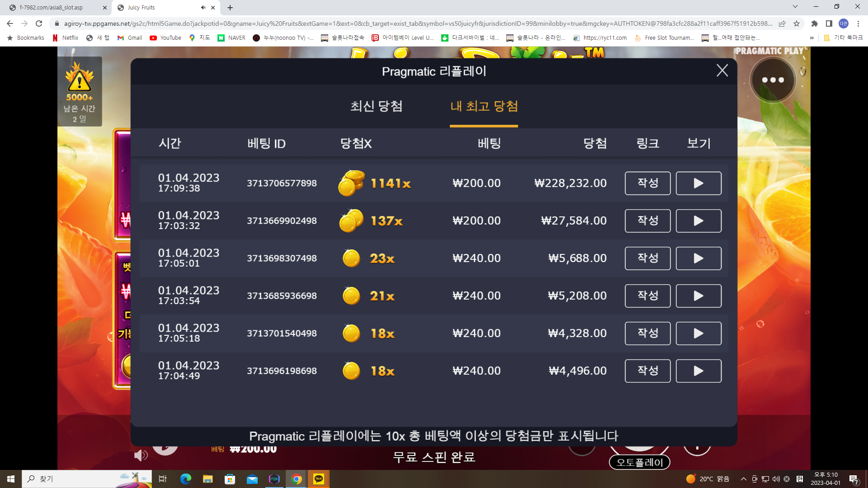Show hidden system tray icons
The width and height of the screenshot is (868, 488).
click(743, 479)
